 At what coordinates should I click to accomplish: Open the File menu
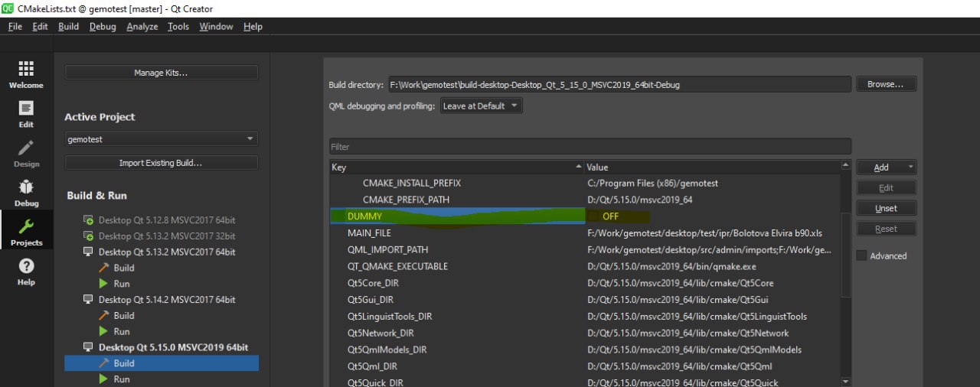click(15, 26)
